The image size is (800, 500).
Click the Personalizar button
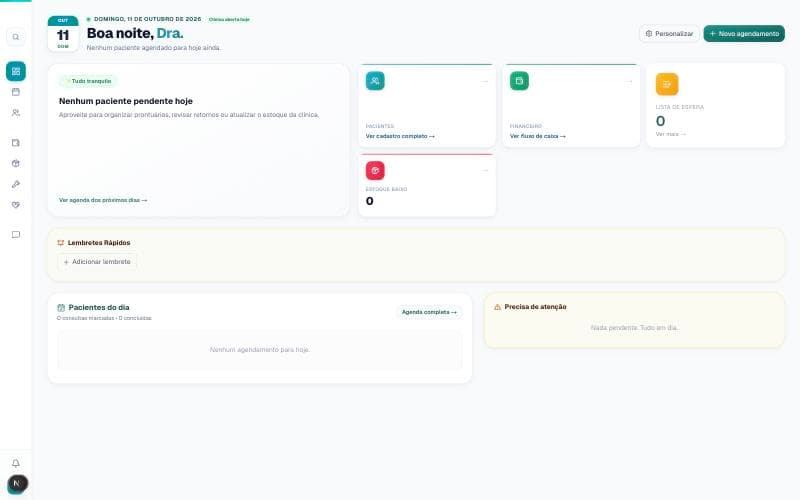tap(669, 34)
